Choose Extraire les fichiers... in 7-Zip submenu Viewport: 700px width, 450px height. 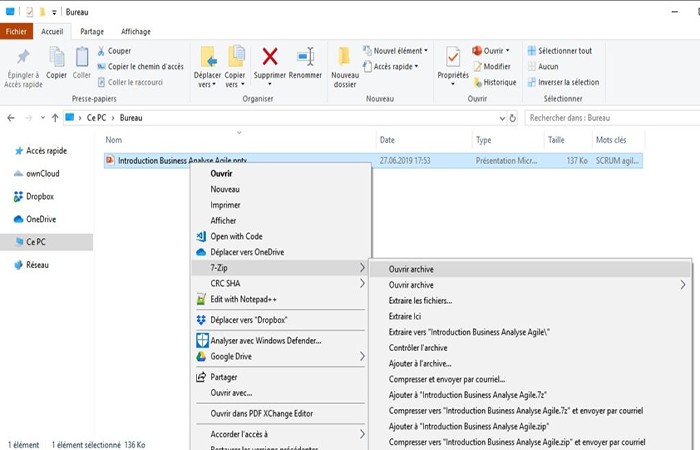click(530, 300)
